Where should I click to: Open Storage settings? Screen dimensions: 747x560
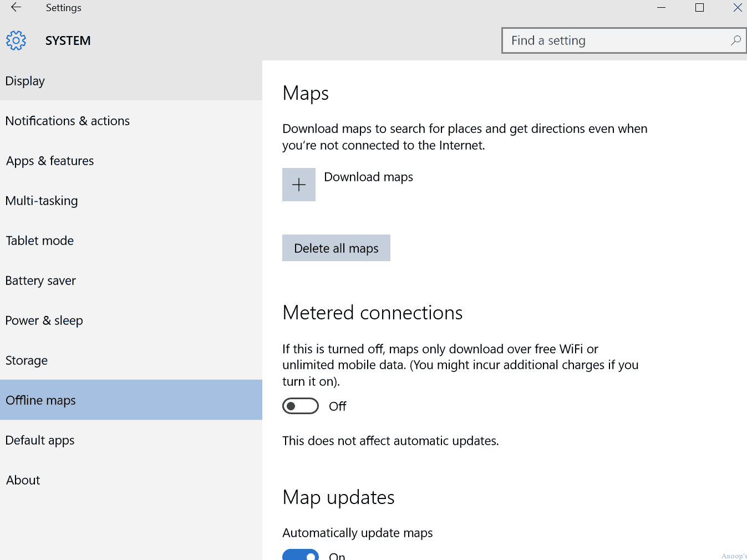[131, 360]
